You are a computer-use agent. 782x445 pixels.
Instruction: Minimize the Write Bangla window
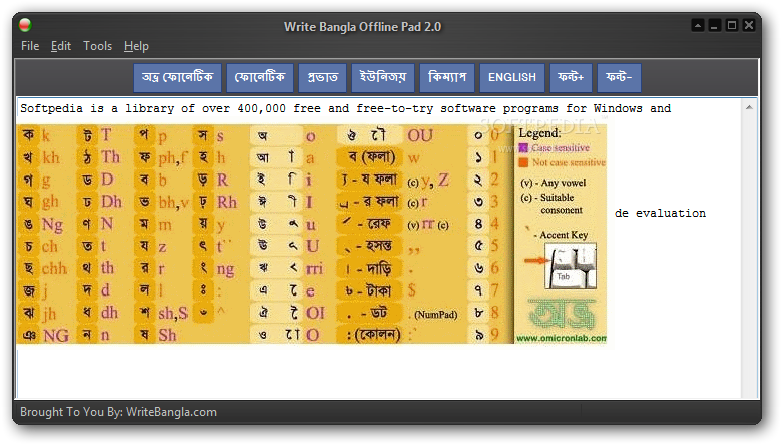715,25
